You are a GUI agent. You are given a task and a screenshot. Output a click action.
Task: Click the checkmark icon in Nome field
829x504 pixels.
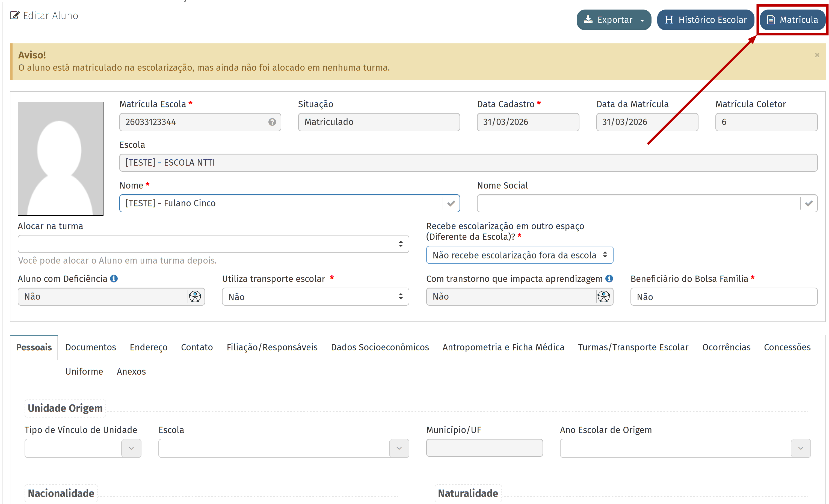[x=451, y=203]
